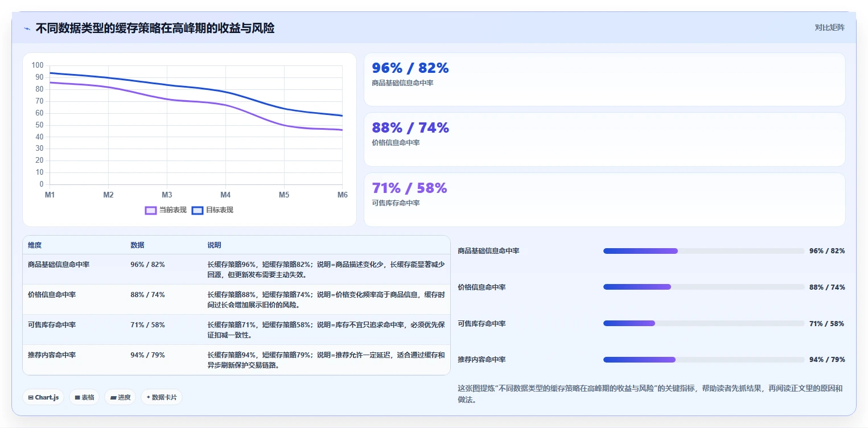Click the 维度 column header
The height and width of the screenshot is (428, 868).
tap(35, 245)
